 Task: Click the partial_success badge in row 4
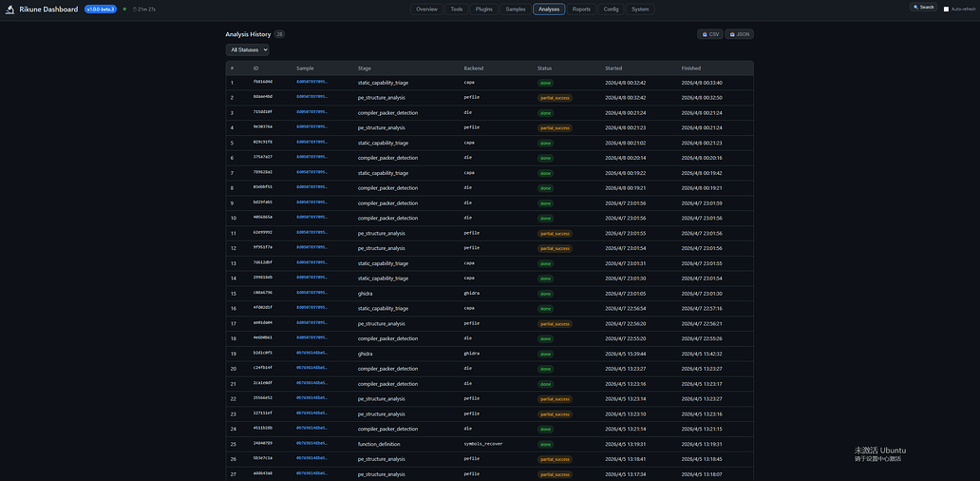point(555,127)
